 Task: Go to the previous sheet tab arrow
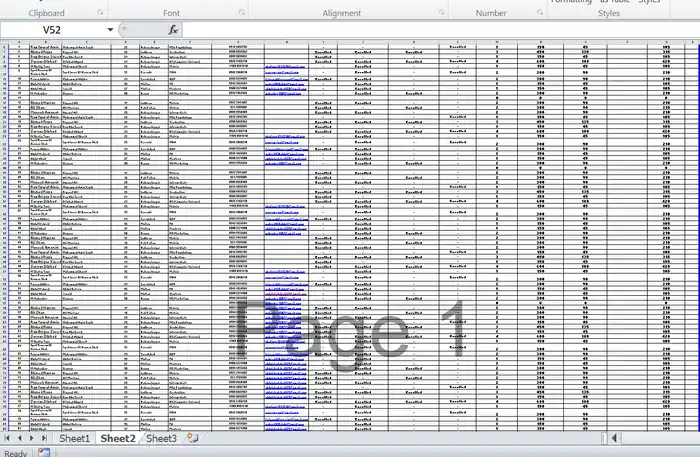(x=20, y=438)
